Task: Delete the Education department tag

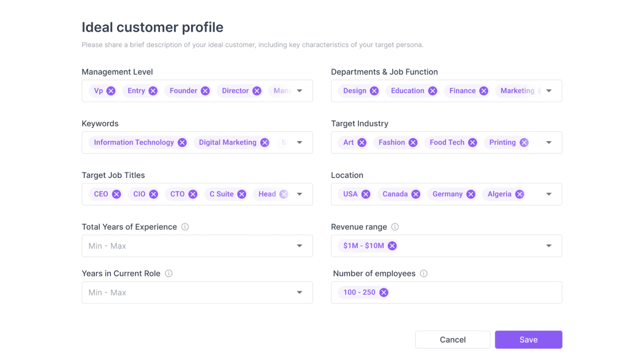Action: click(x=433, y=91)
